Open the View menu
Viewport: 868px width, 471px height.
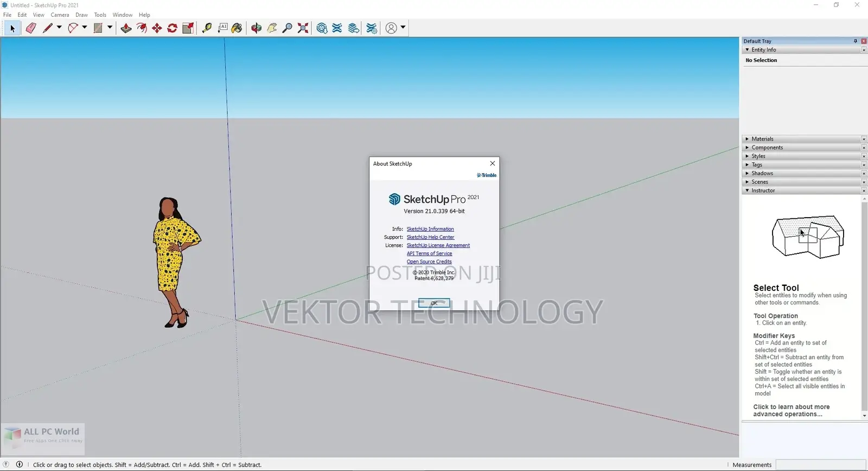[39, 15]
